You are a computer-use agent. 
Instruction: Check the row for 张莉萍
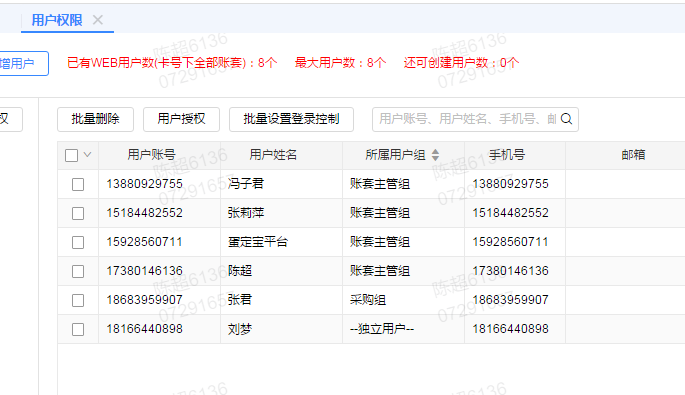(x=78, y=213)
